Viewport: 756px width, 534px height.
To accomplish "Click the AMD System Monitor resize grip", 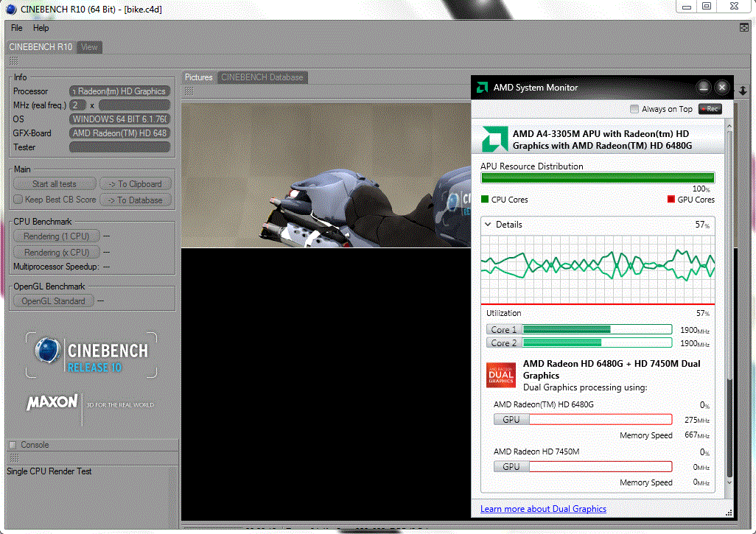I will pos(729,513).
